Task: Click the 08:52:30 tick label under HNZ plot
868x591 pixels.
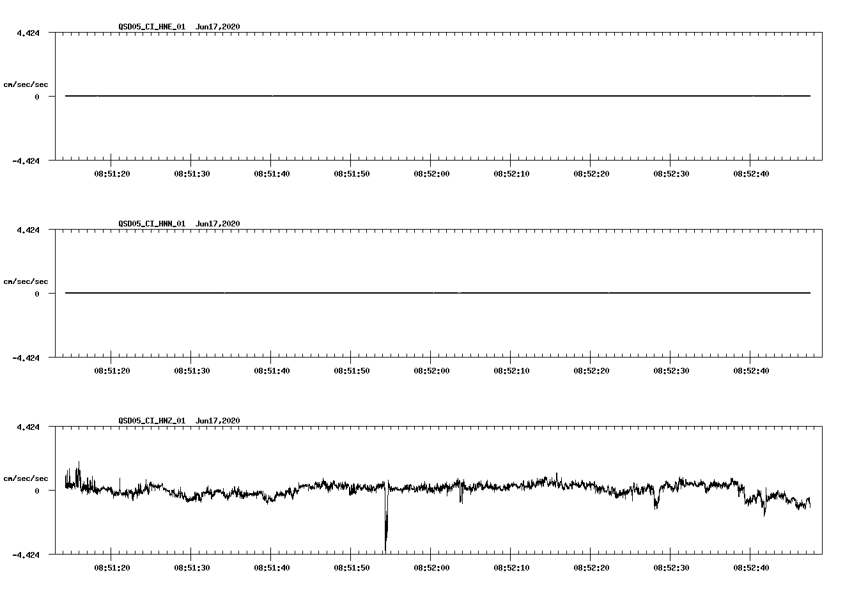Action: tap(671, 568)
